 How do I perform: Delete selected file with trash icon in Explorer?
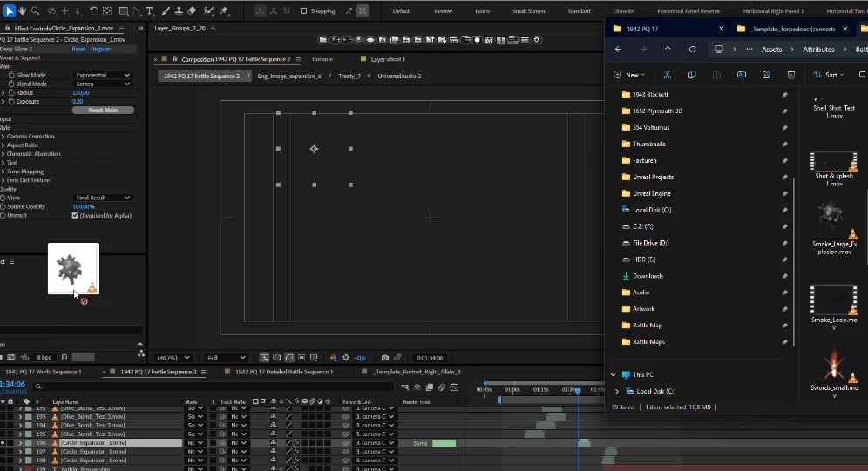pyautogui.click(x=791, y=75)
